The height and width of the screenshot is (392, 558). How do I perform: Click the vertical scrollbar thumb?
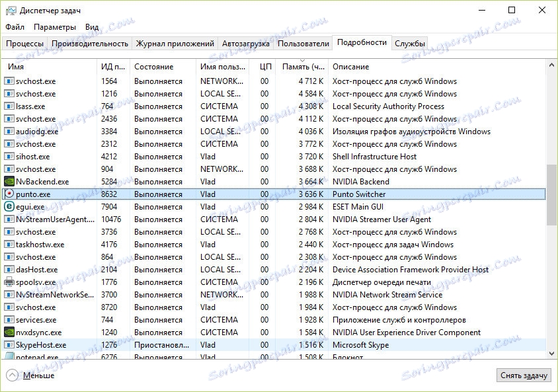pos(551,194)
